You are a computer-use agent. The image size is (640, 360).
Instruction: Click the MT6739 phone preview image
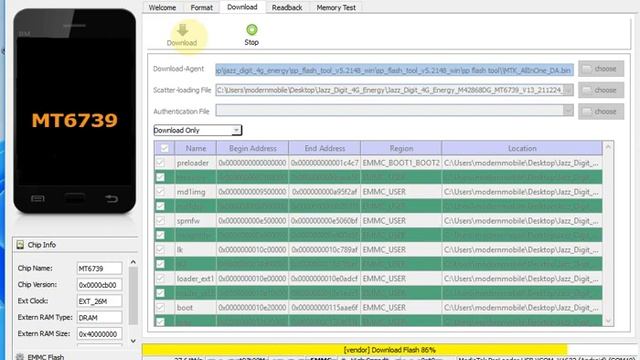point(75,111)
